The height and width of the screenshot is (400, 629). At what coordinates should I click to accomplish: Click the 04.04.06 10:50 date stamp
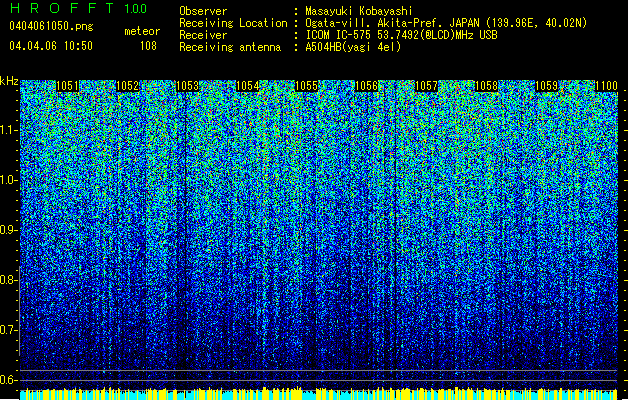point(50,46)
